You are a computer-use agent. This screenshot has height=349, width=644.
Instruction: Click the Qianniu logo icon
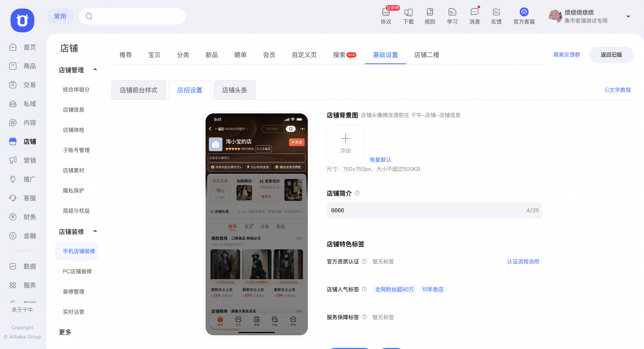click(22, 20)
